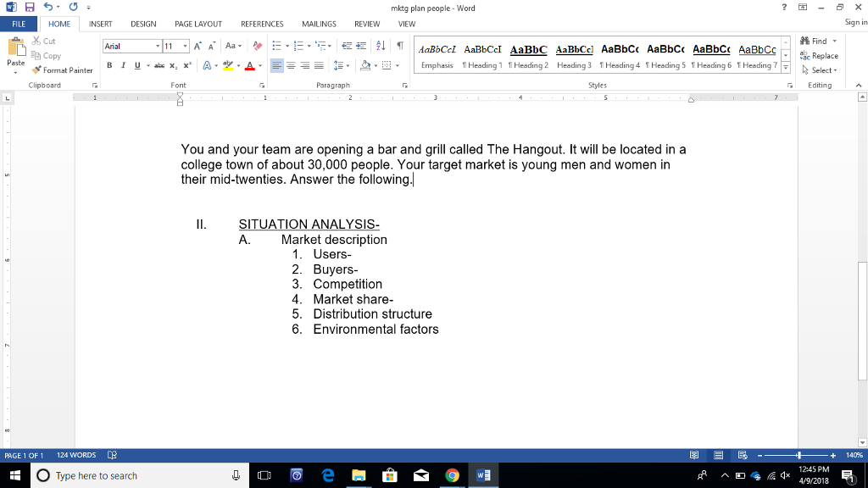Enable superscript formatting
868x488 pixels.
[187, 64]
